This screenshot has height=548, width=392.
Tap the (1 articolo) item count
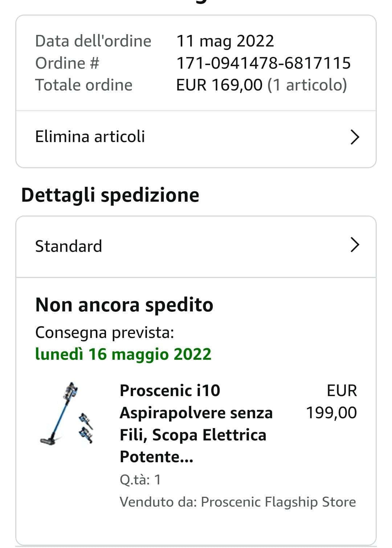tap(307, 85)
